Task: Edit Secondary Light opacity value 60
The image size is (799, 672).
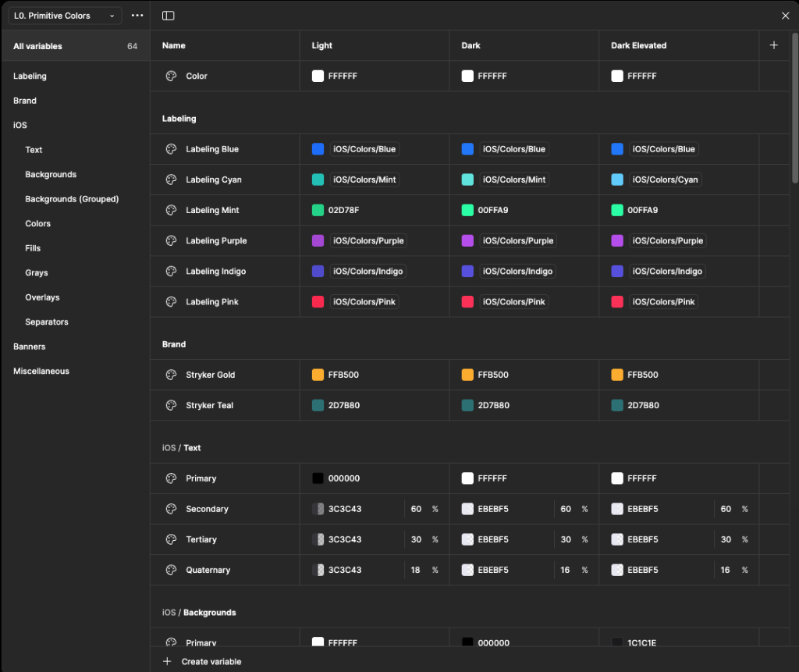Action: 417,509
